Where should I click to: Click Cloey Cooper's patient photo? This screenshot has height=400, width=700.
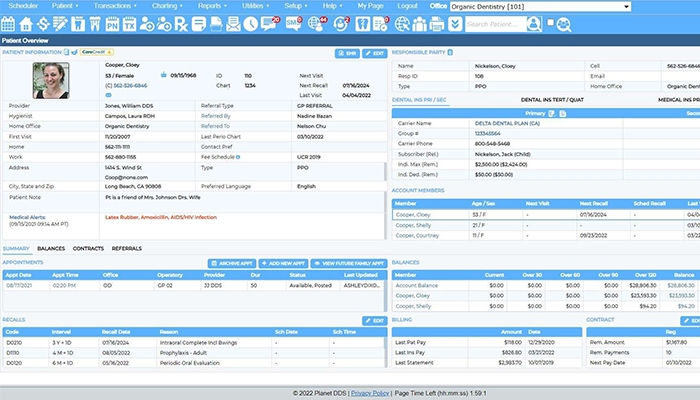51,80
